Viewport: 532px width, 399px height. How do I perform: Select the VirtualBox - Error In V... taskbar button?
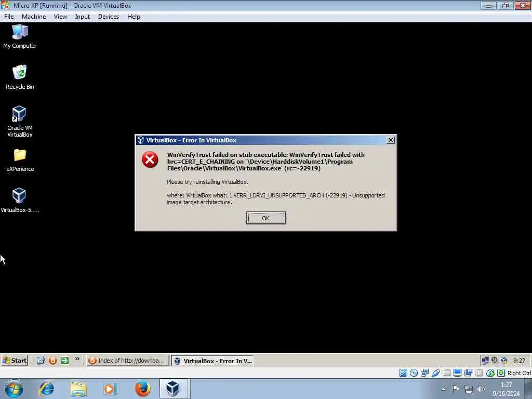point(212,361)
